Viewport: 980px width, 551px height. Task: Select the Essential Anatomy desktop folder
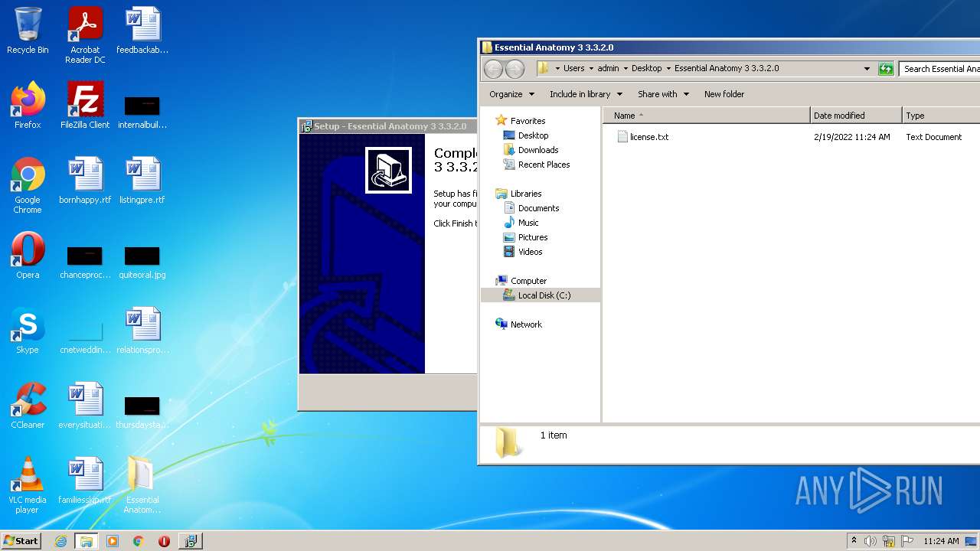[142, 485]
